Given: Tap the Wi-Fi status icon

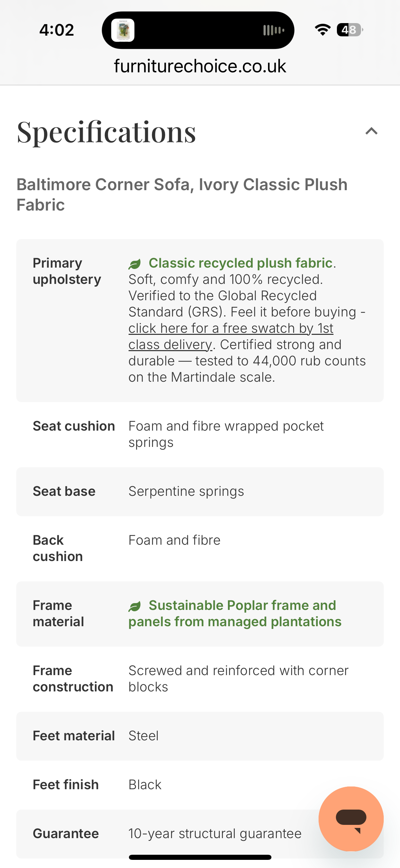Looking at the screenshot, I should [322, 30].
